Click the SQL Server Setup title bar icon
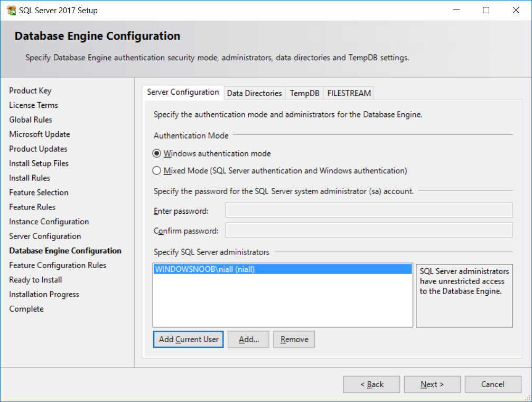 11,11
